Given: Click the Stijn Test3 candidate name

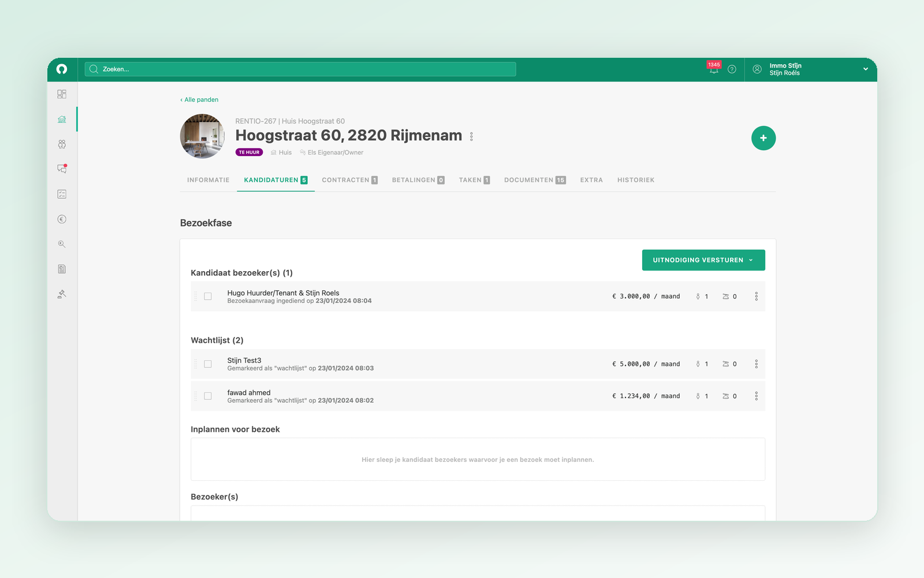Looking at the screenshot, I should tap(244, 360).
